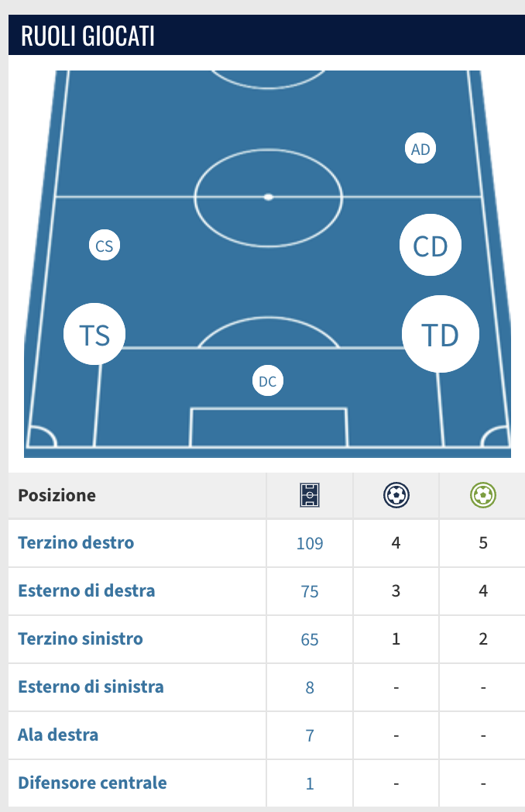This screenshot has height=812, width=525.
Task: Open the Terzino sinistro link
Action: pos(81,638)
